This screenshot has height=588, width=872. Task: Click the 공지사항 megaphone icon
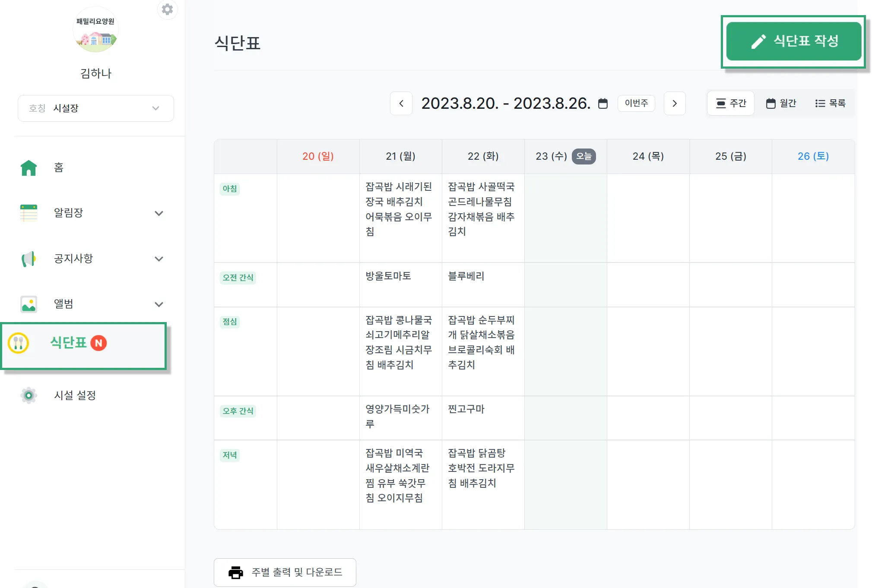click(x=29, y=259)
